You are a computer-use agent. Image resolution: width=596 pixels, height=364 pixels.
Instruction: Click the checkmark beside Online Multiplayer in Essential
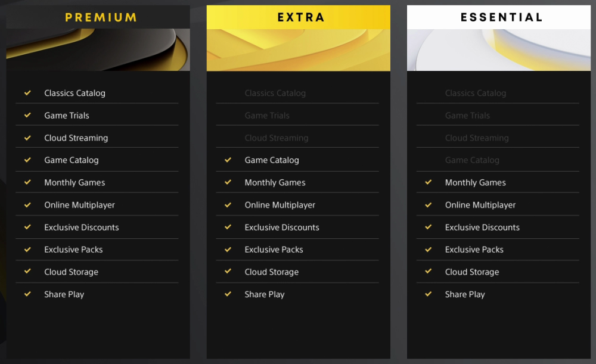(x=428, y=205)
